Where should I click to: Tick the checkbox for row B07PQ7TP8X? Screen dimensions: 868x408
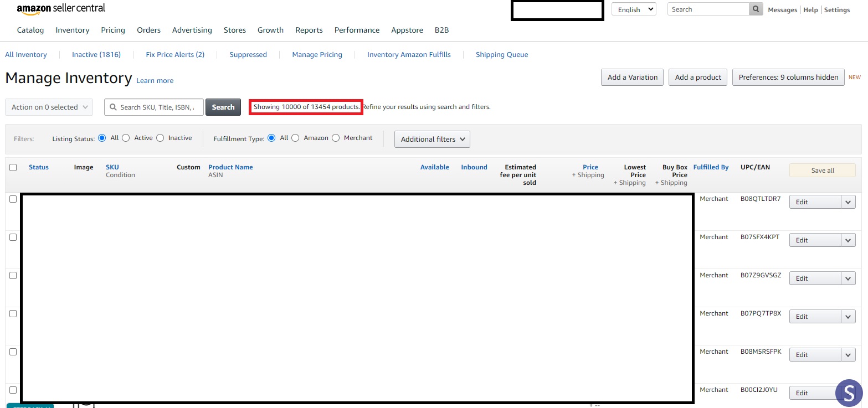point(13,314)
